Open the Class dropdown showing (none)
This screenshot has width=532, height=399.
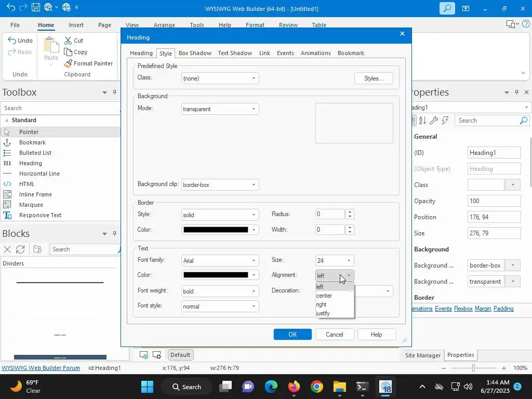coord(220,78)
